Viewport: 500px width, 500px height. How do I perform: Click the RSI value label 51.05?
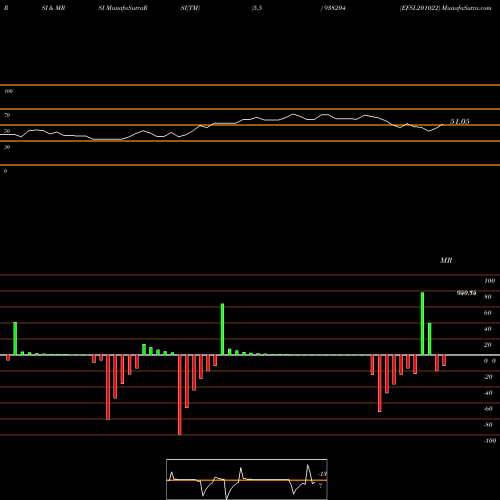point(460,122)
